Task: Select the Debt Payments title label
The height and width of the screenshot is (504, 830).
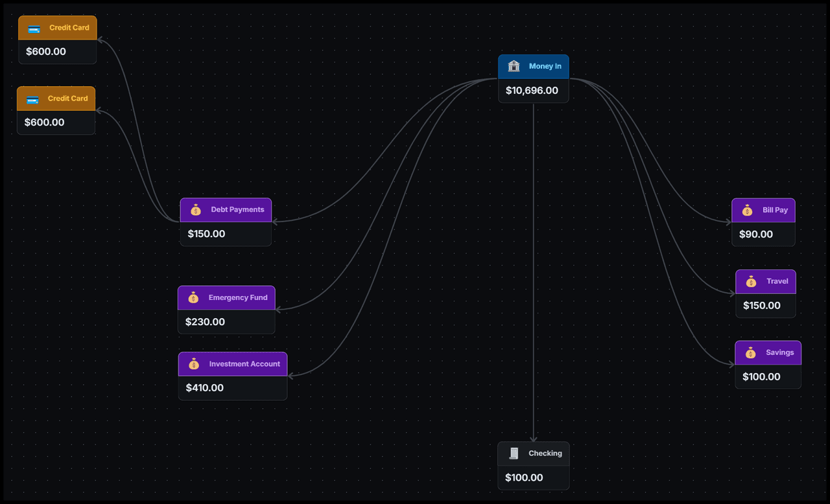Action: pyautogui.click(x=237, y=210)
